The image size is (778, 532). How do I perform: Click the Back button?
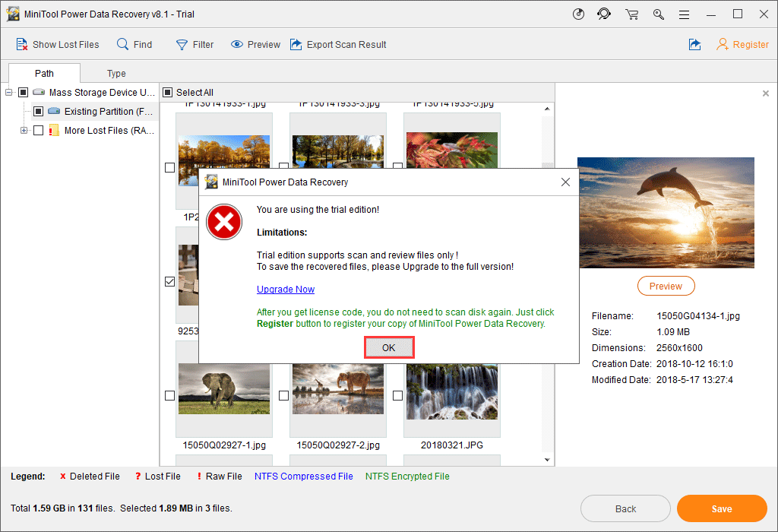625,508
